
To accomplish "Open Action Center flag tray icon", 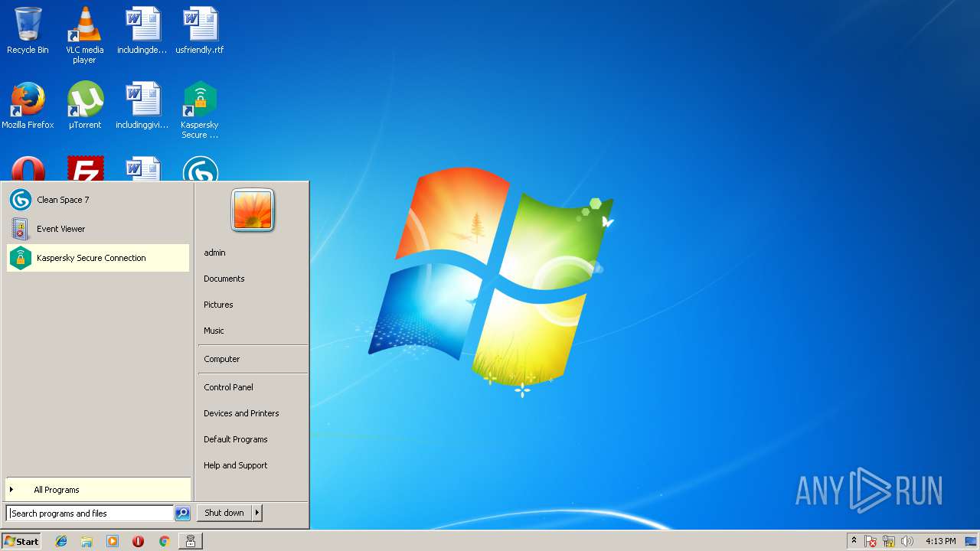I will [871, 541].
